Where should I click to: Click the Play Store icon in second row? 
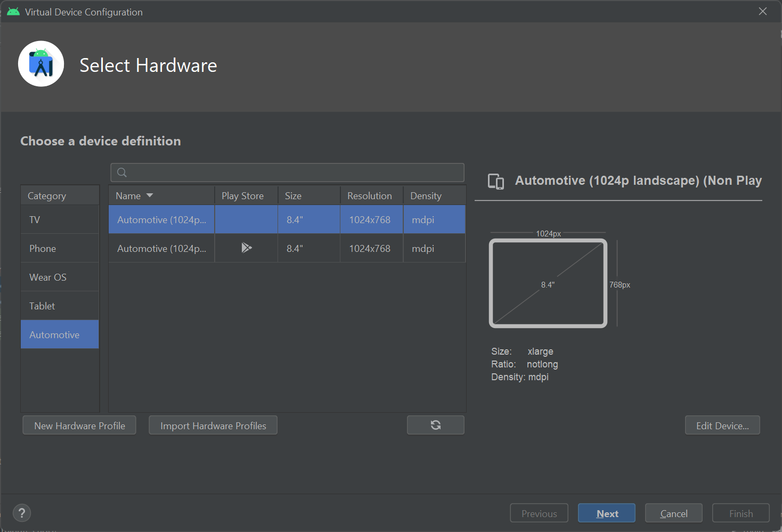click(x=246, y=248)
